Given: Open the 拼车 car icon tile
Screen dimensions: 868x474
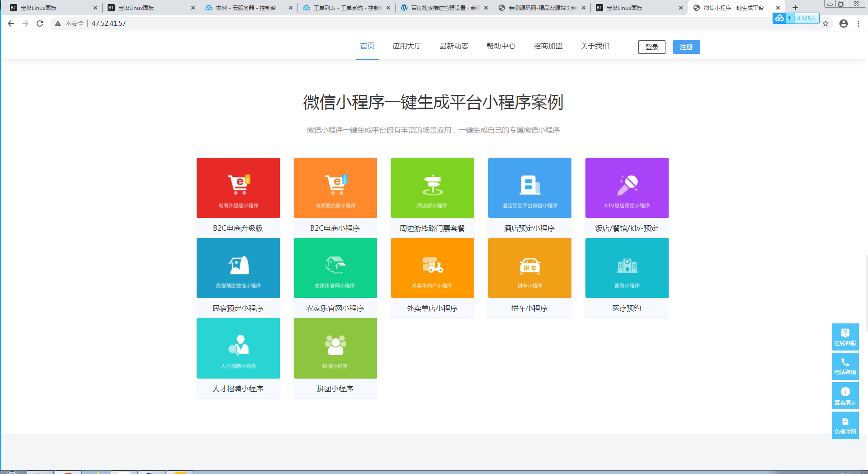Looking at the screenshot, I should [x=530, y=268].
